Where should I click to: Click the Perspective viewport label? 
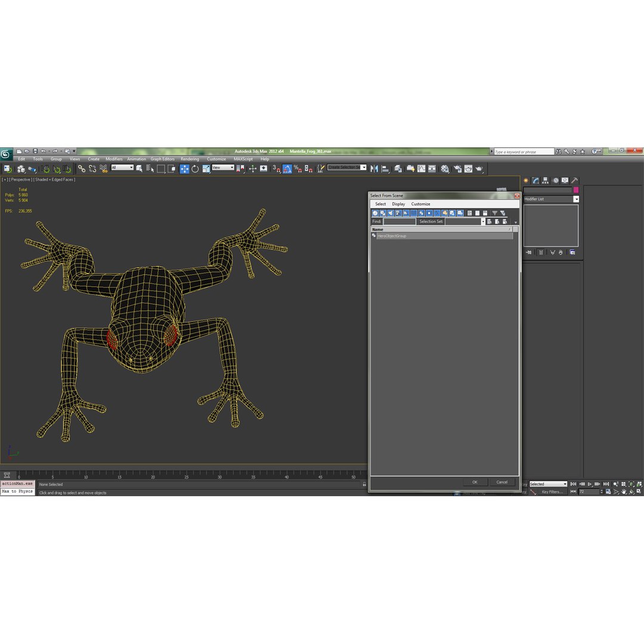pyautogui.click(x=20, y=179)
